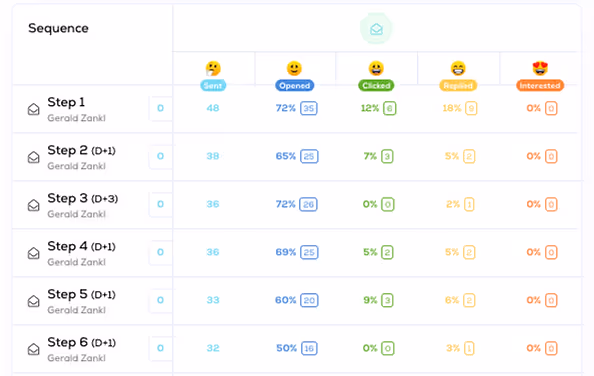Open Step 4 clicked count box 2

coord(387,252)
